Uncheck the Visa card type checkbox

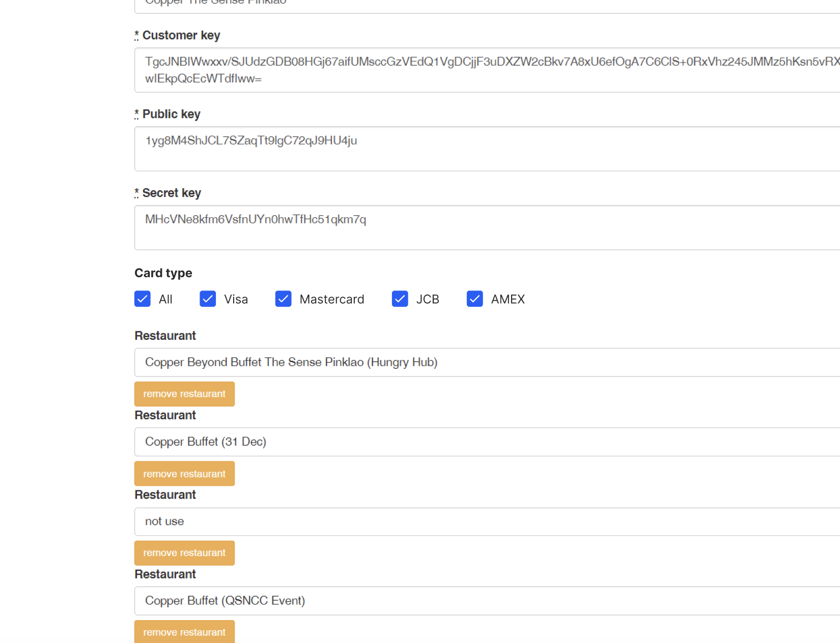(208, 299)
